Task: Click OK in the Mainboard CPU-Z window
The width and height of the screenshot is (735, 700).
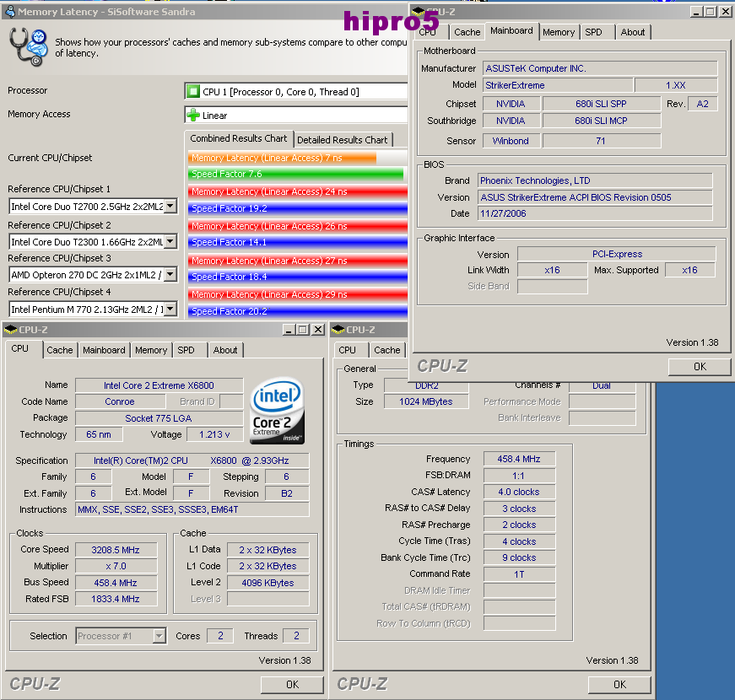Action: (700, 366)
